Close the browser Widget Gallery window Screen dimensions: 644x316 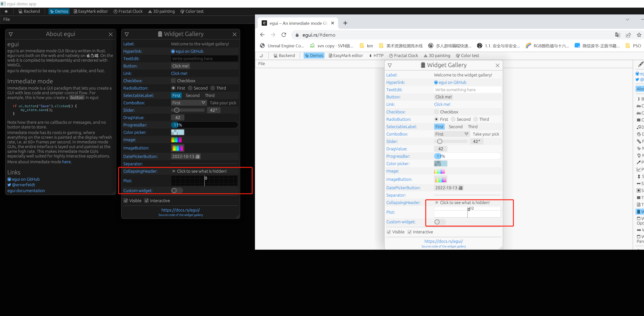[497, 65]
